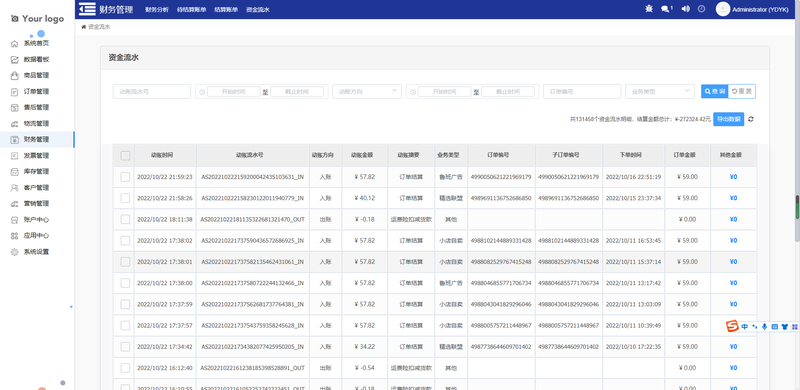Pick second 截止时间 end date field

click(x=508, y=92)
